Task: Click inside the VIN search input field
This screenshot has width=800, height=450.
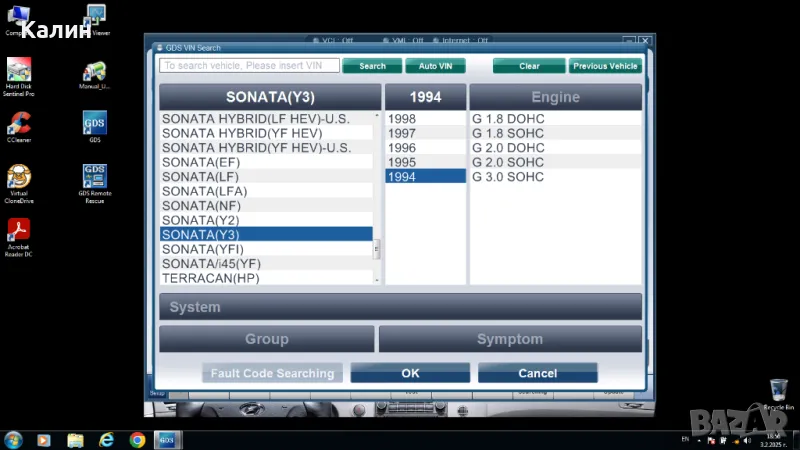Action: click(x=248, y=66)
